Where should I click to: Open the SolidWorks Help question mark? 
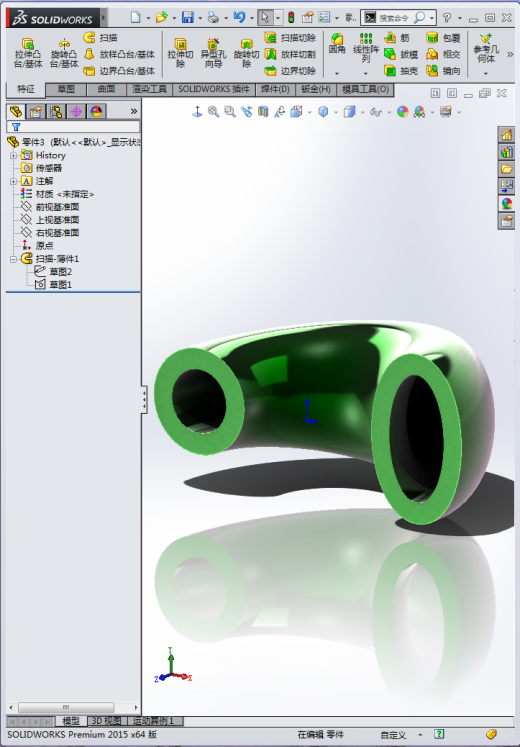tap(447, 18)
